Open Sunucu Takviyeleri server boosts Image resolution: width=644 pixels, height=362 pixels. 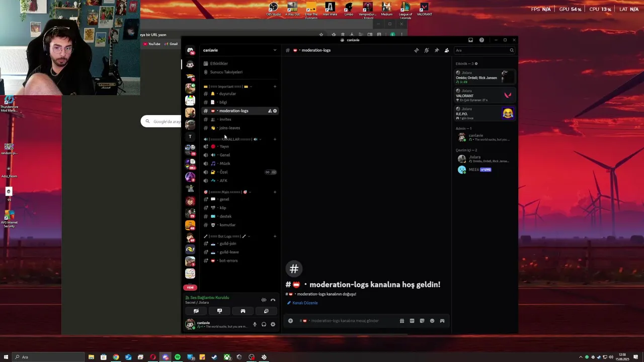click(x=240, y=72)
